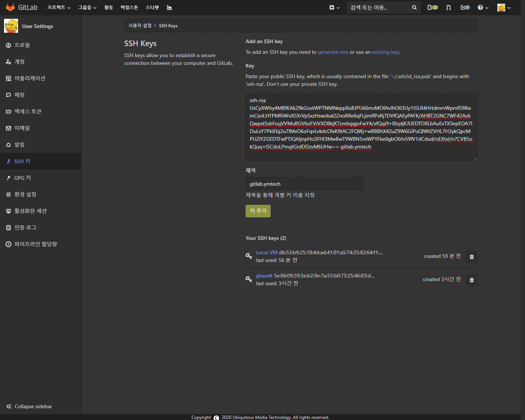Open the to-do list icon in navbar
525x420 pixels.
click(x=465, y=7)
